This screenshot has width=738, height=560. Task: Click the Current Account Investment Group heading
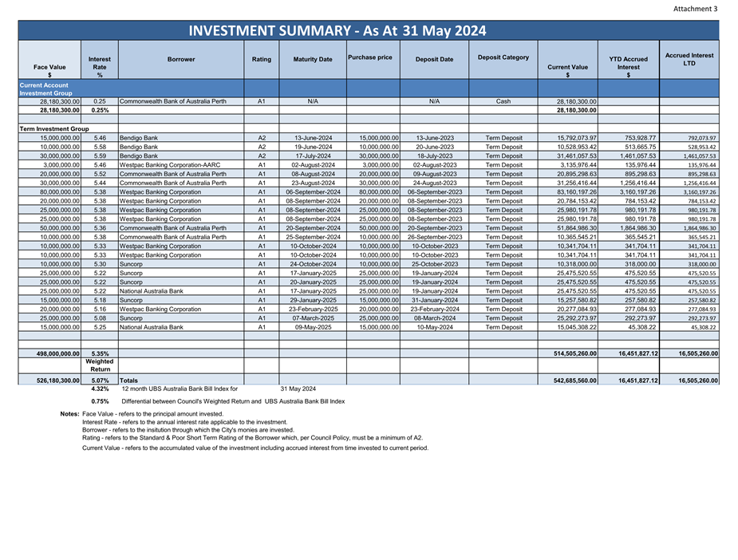tap(45, 89)
